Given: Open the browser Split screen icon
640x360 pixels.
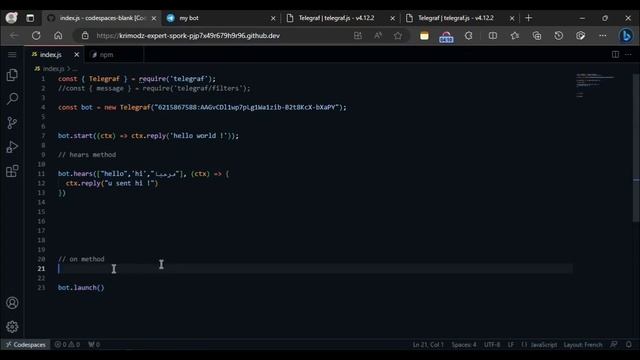Looking at the screenshot, I should [493, 36].
